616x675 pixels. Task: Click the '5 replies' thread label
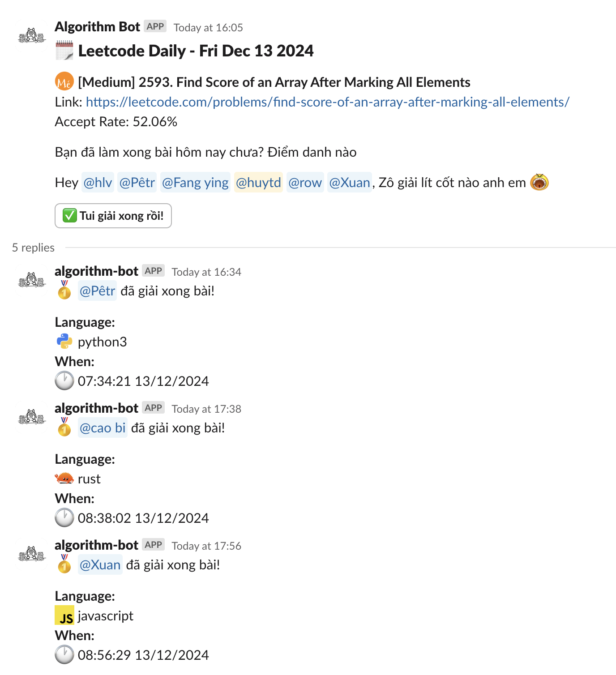[x=34, y=248]
